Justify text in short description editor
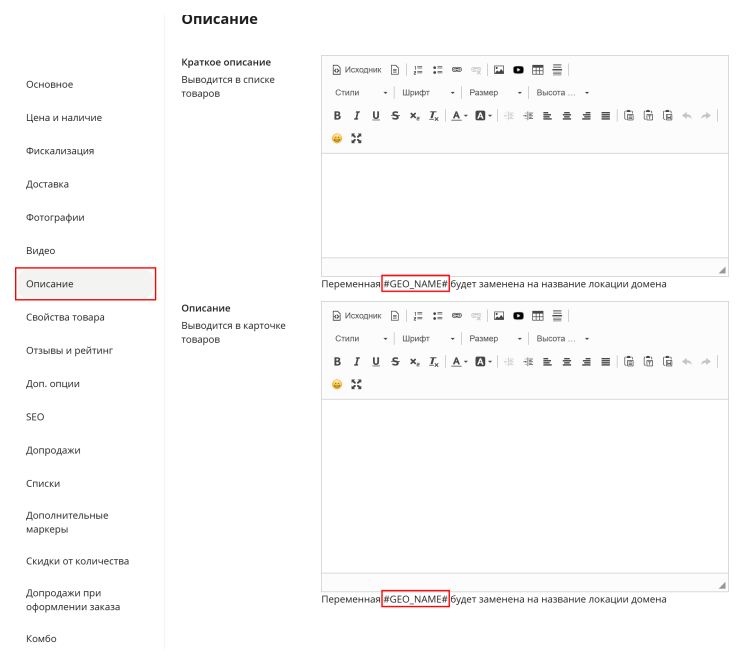 click(x=605, y=116)
